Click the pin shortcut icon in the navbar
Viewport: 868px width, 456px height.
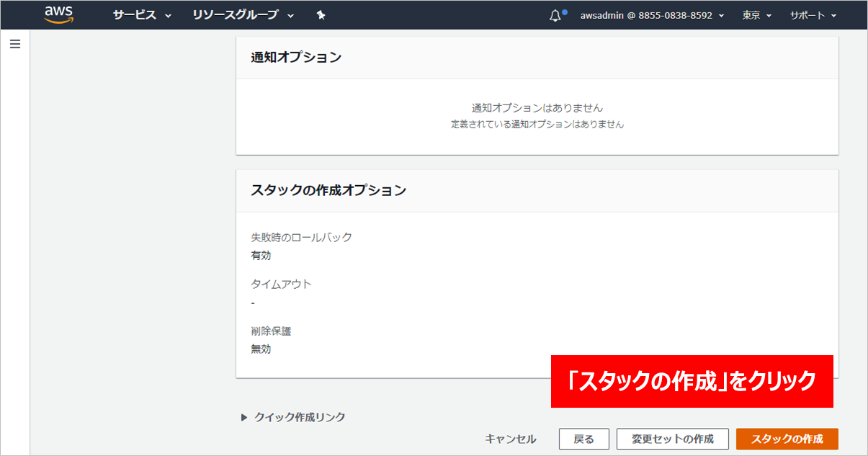click(x=321, y=15)
